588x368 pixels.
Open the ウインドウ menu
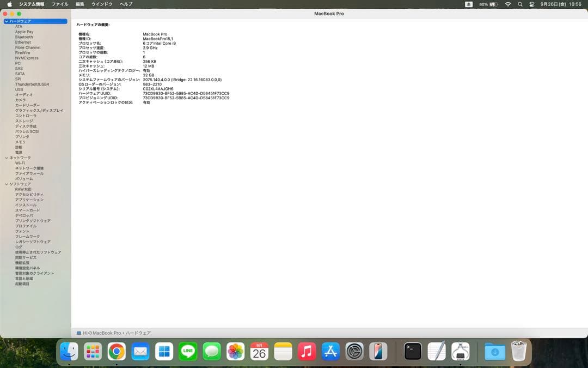coord(102,4)
